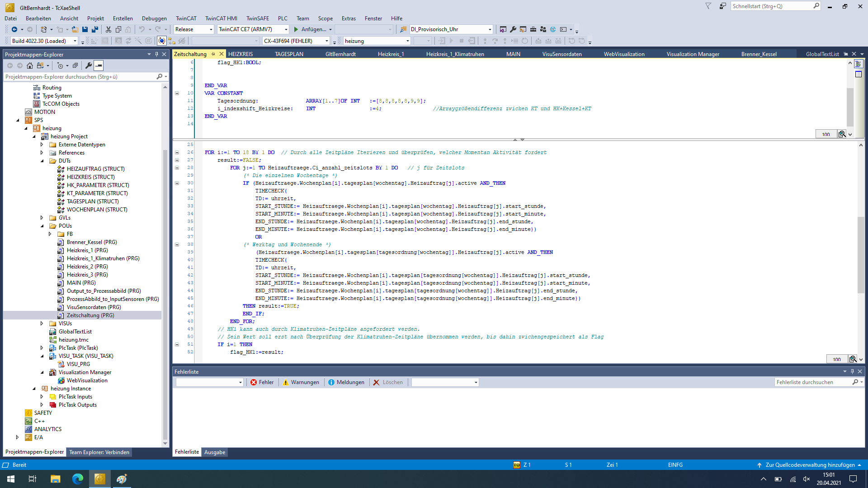Click the Cut scissors icon
The height and width of the screenshot is (488, 868).
coord(108,29)
